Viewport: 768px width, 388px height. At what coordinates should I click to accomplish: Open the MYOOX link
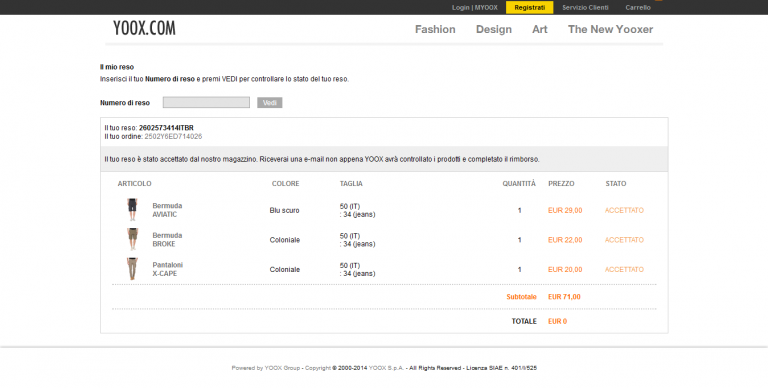486,7
